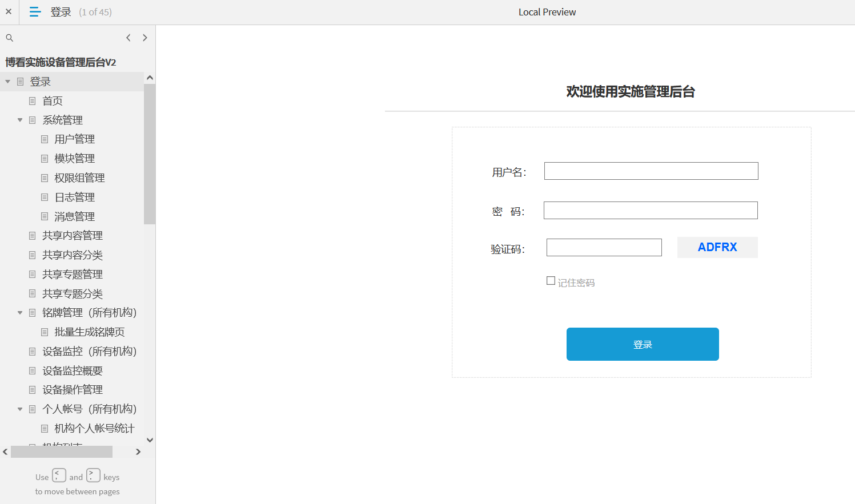This screenshot has width=855, height=504.
Task: Open the 批量生成铭牌页 page
Action: click(x=89, y=332)
